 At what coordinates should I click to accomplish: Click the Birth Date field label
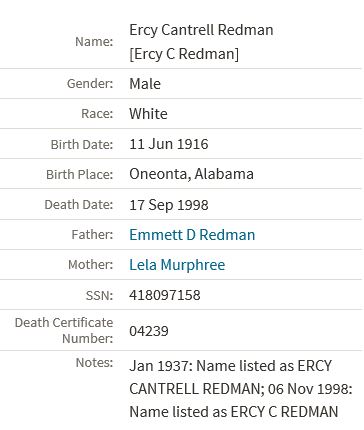tap(82, 144)
